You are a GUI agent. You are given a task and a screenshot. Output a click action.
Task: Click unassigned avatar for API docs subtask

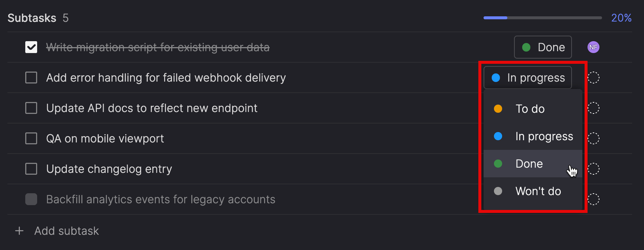[x=593, y=108]
